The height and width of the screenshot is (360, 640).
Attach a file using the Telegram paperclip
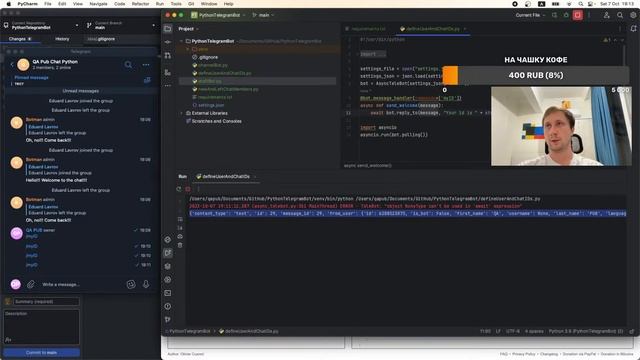[31, 284]
